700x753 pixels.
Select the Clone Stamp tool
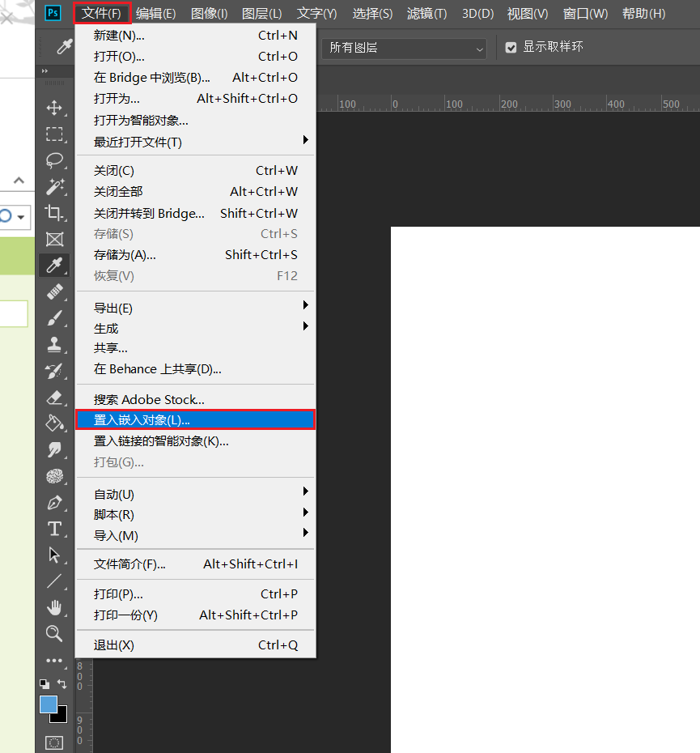(53, 343)
